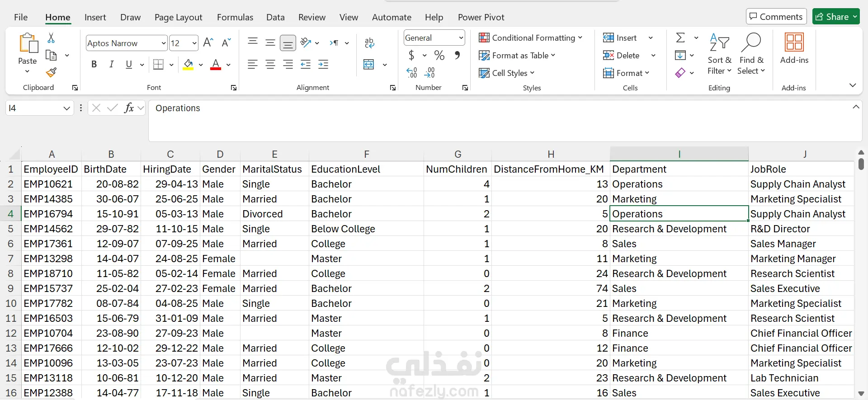868x400 pixels.
Task: Open the File tab
Action: pos(21,17)
